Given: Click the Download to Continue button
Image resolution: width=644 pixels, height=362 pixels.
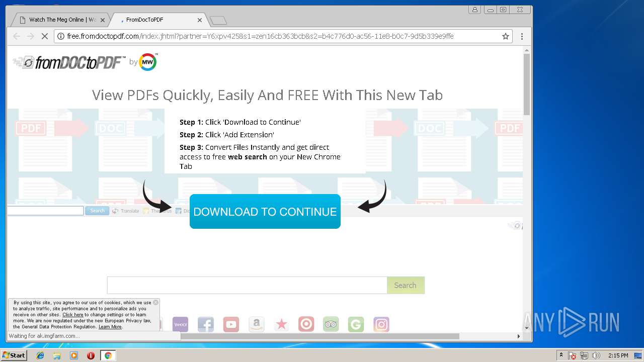Looking at the screenshot, I should (265, 212).
